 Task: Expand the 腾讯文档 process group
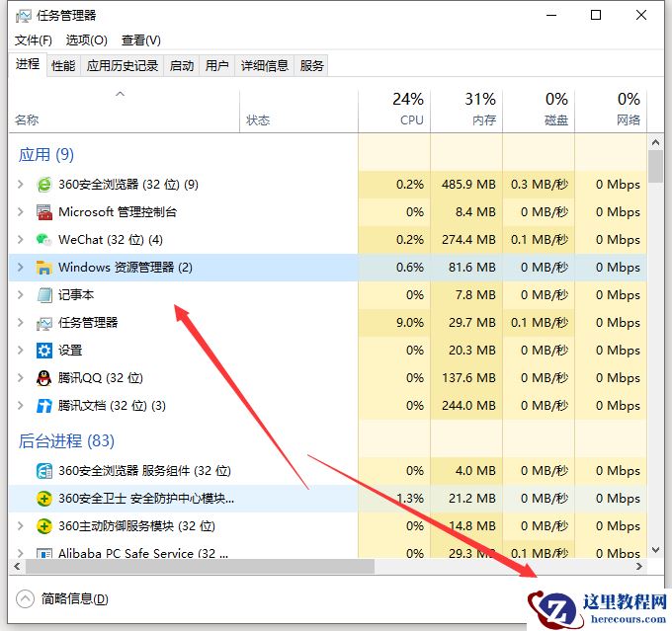click(x=20, y=405)
